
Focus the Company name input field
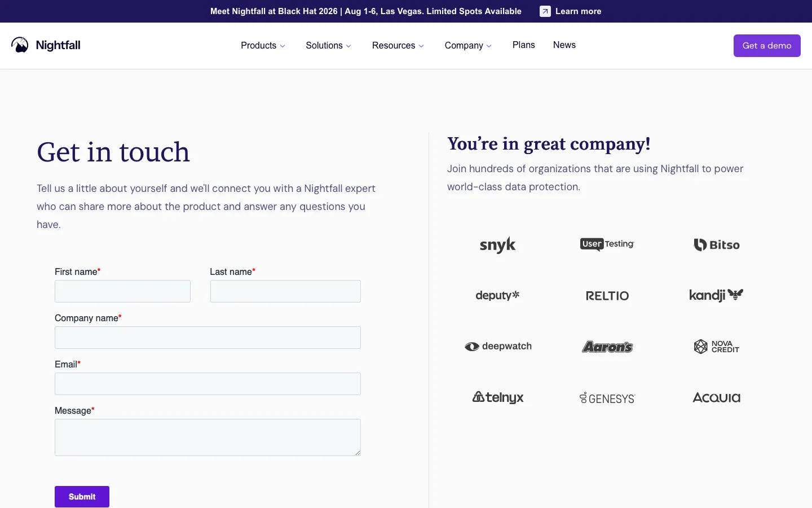[208, 338]
